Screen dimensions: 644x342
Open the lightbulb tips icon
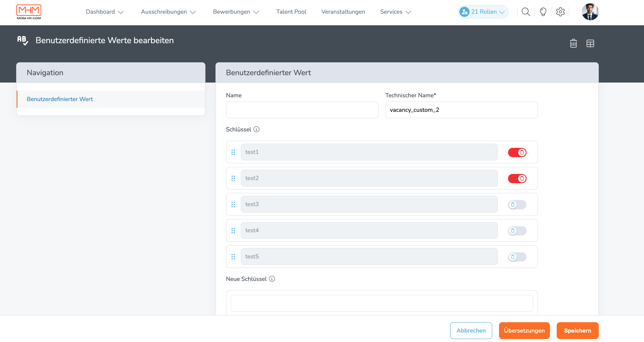tap(543, 12)
